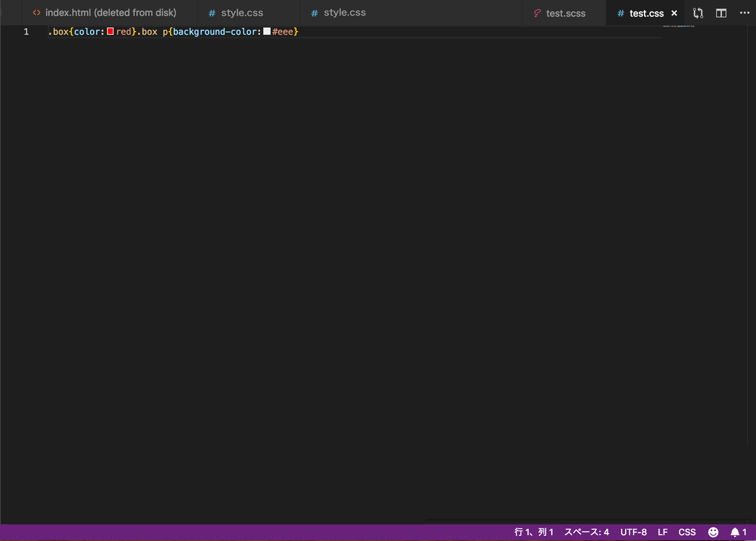Click the .box selector text
The image size is (756, 541).
point(59,32)
